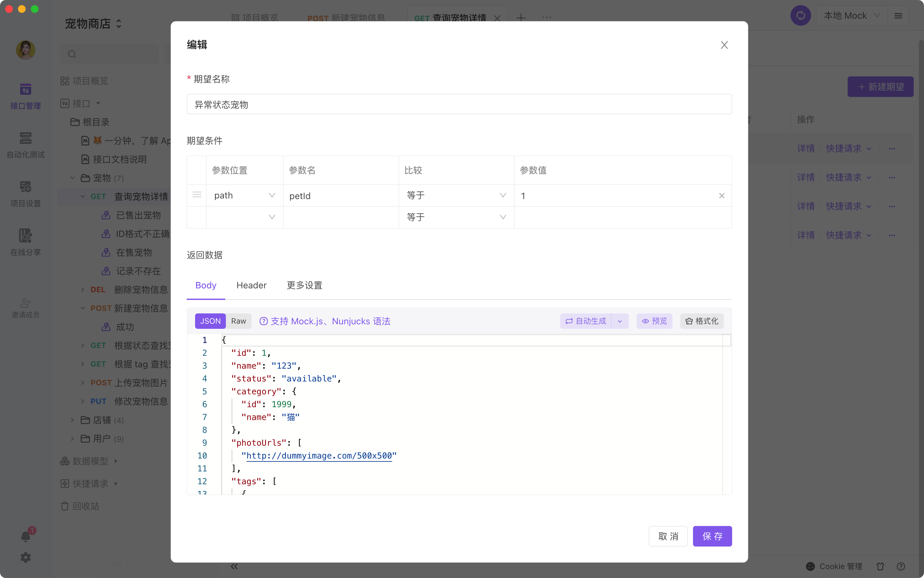The image size is (924, 578).
Task: Open the settings gear icon in the sidebar
Action: pos(26,557)
